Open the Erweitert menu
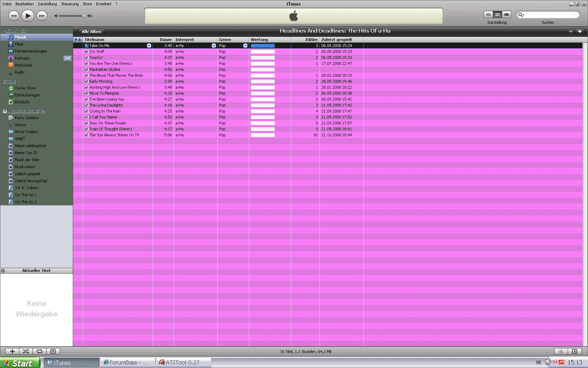 click(x=104, y=4)
